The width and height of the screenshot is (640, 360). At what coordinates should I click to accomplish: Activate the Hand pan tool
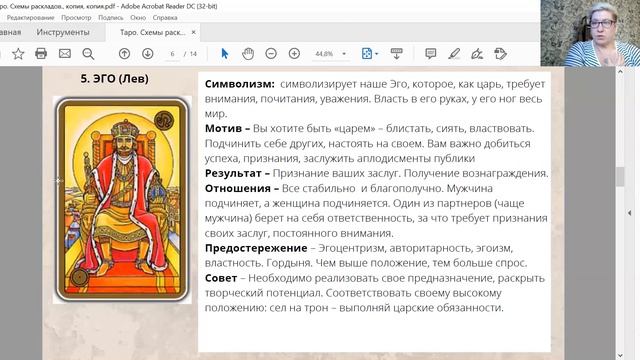(x=248, y=53)
